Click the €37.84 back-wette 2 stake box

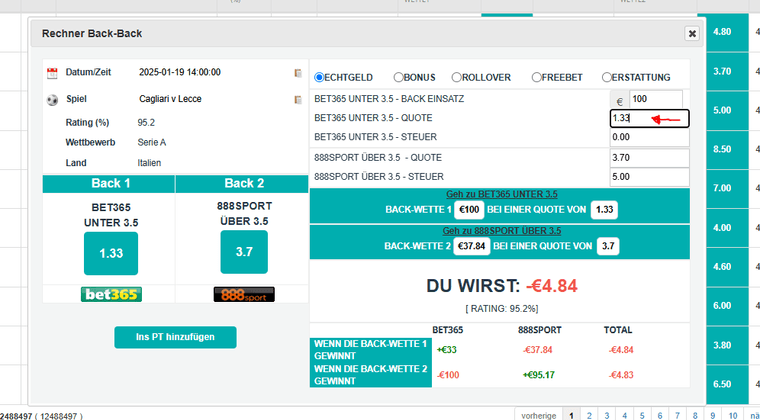pos(472,247)
